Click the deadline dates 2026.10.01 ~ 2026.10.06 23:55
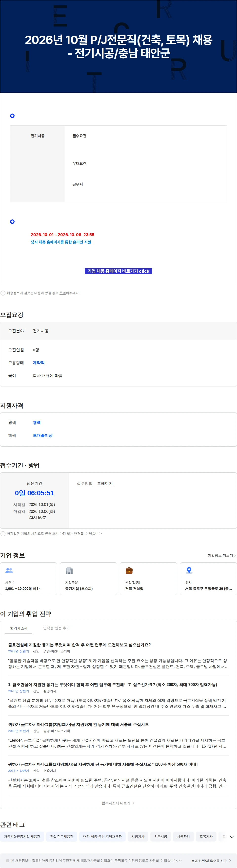Image resolution: width=237 pixels, height=868 pixels. 62,234
